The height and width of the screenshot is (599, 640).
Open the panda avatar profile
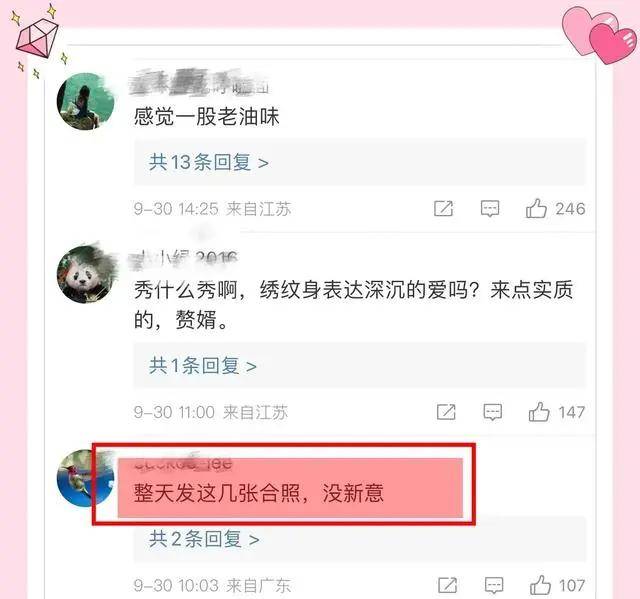[x=85, y=274]
